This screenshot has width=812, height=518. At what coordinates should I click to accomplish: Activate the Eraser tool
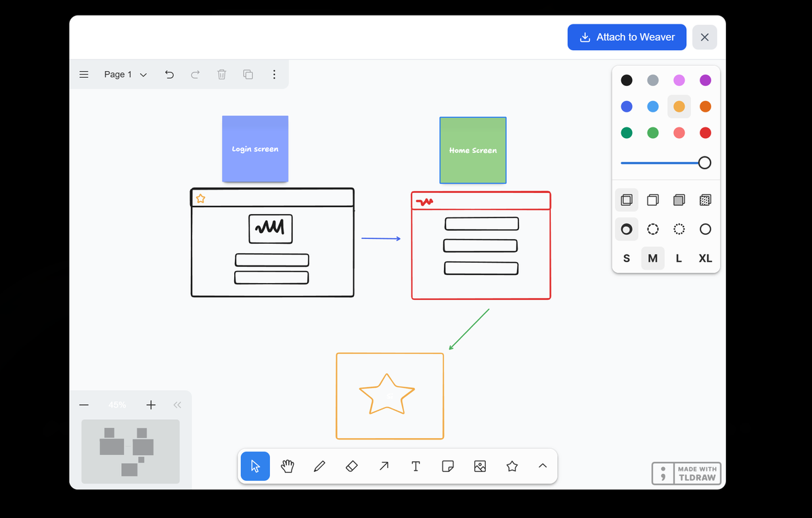click(352, 466)
